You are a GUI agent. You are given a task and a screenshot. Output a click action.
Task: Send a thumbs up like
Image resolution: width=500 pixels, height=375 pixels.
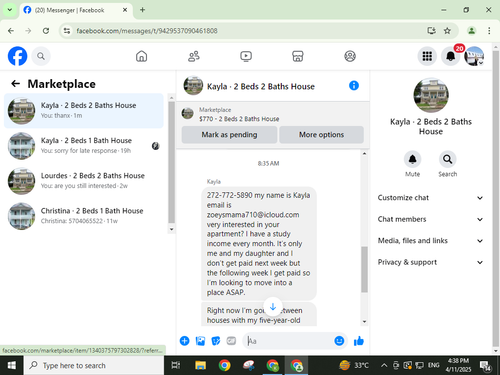(x=359, y=341)
